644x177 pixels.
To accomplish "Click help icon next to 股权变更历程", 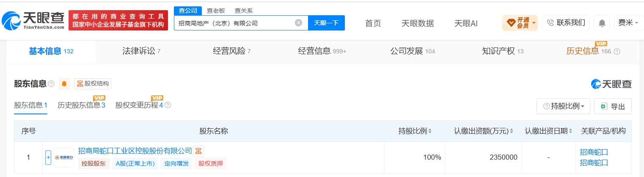I will click(x=168, y=105).
